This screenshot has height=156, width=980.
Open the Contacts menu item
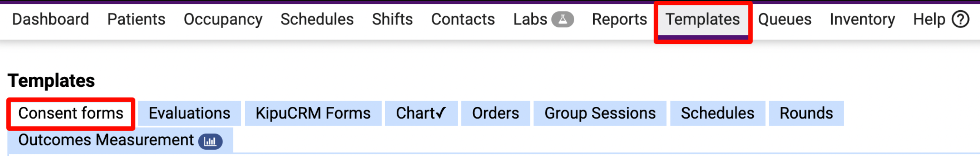tap(463, 19)
